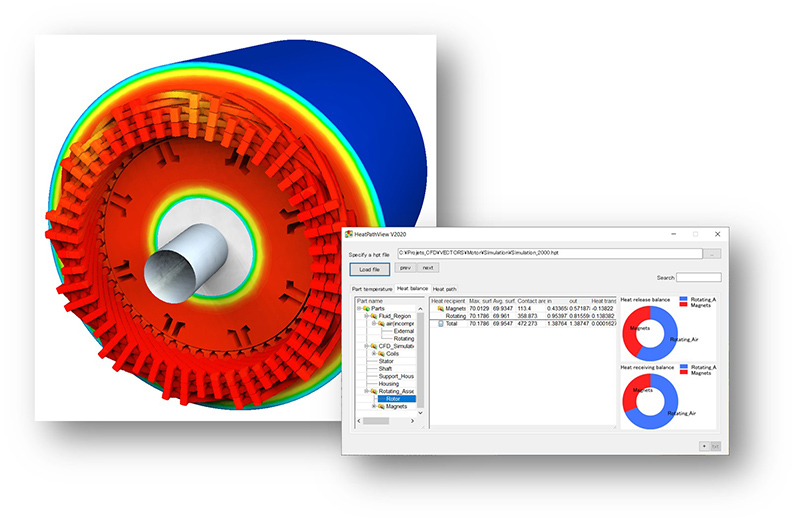Screen dimensions: 800x526
Task: Click inside the Search input field
Action: pos(698,277)
